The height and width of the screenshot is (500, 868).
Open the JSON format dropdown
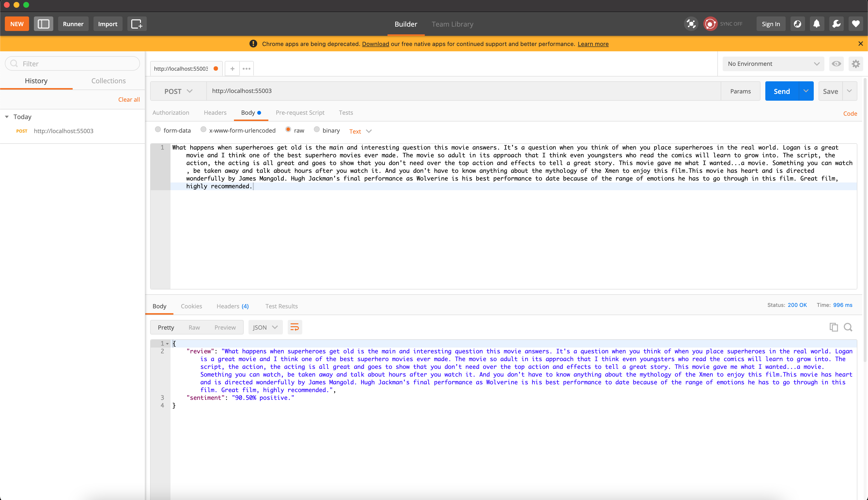(265, 327)
